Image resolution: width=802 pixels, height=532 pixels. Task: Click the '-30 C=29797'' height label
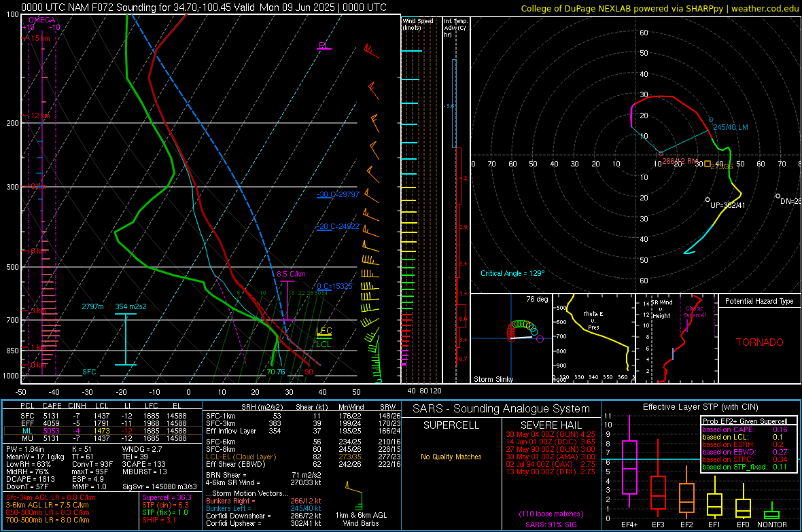coord(338,194)
